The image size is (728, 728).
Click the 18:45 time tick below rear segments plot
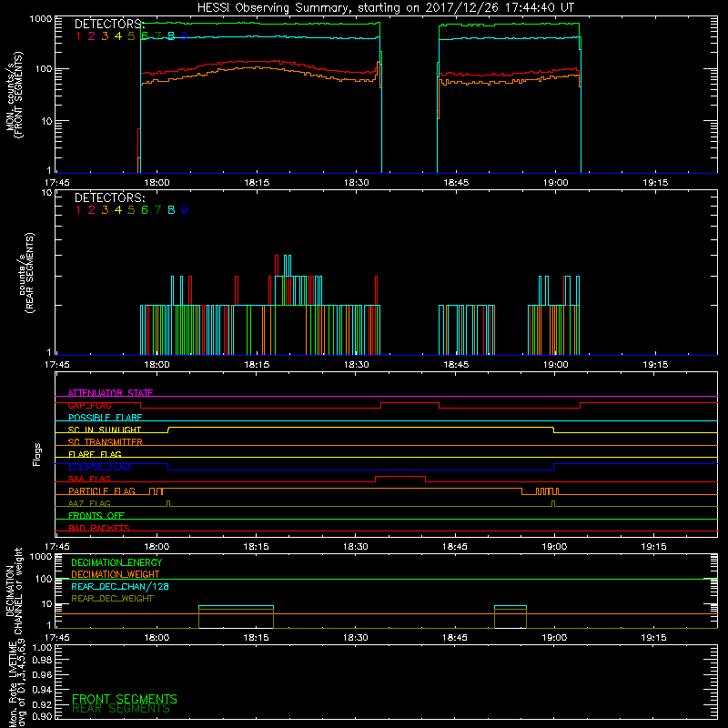tap(456, 365)
